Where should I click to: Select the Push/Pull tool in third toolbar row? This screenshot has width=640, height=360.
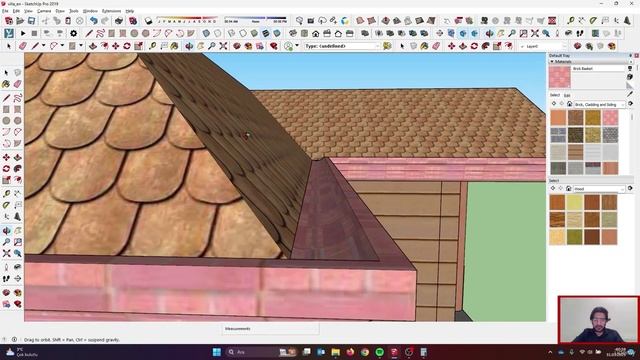(93, 46)
